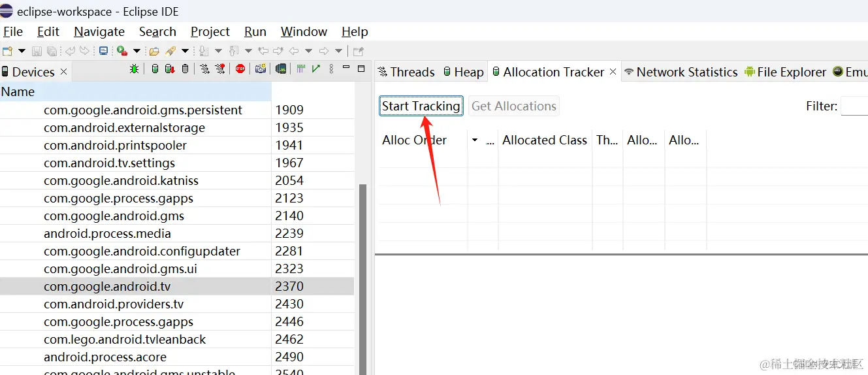868x375 pixels.
Task: Click the Previous Annotation toolbar icon
Action: [x=233, y=51]
